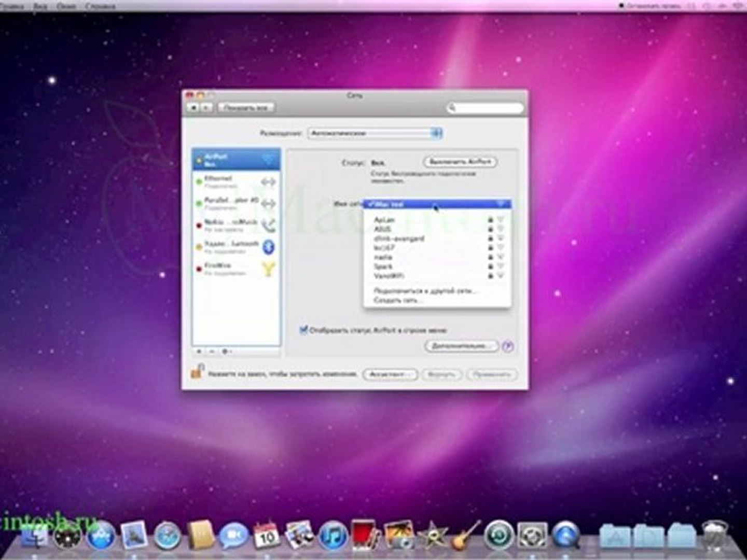
Task: Select join other network menu entry
Action: 437,291
